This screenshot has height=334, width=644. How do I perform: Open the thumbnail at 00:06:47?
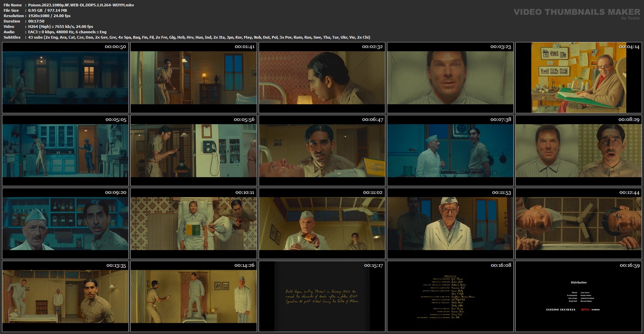[x=322, y=151]
